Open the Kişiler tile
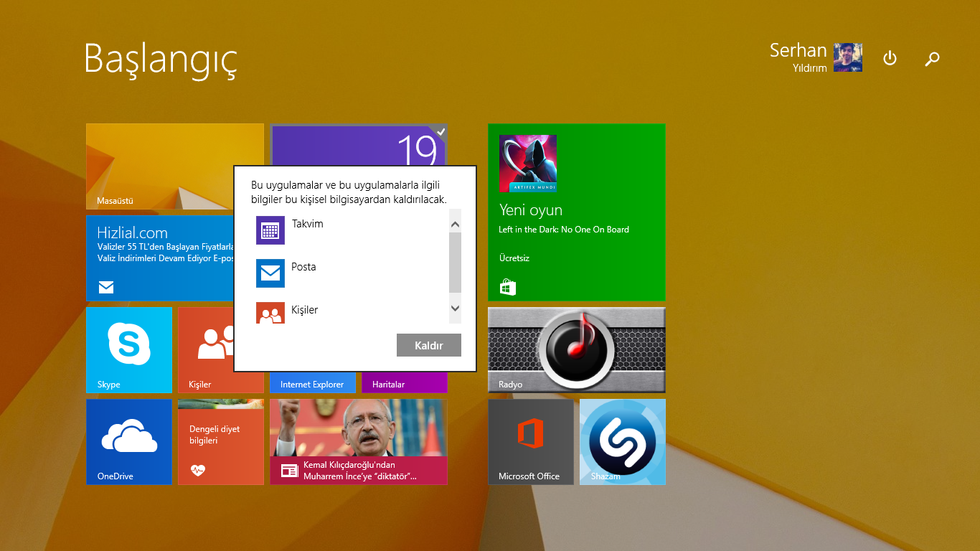 pos(206,350)
